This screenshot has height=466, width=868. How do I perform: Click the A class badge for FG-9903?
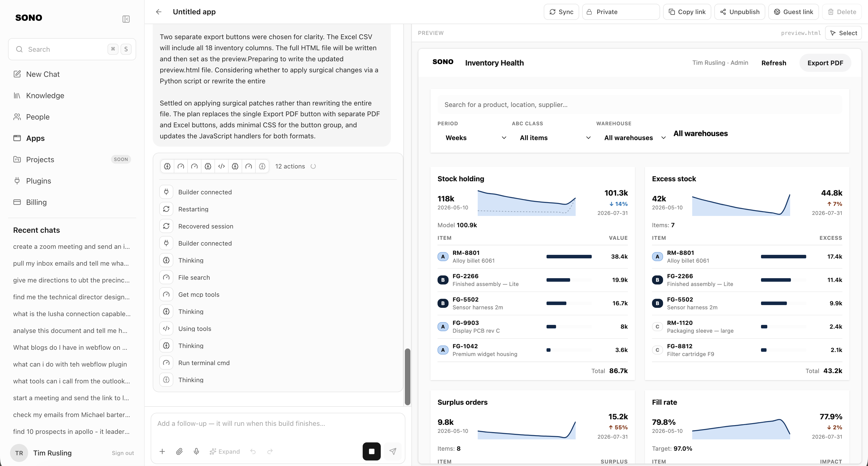443,326
